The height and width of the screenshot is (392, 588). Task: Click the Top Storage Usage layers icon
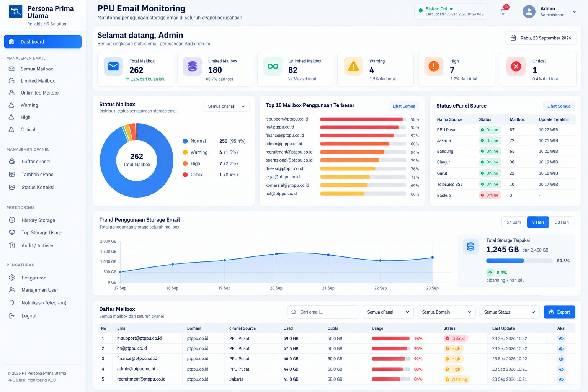(12, 232)
